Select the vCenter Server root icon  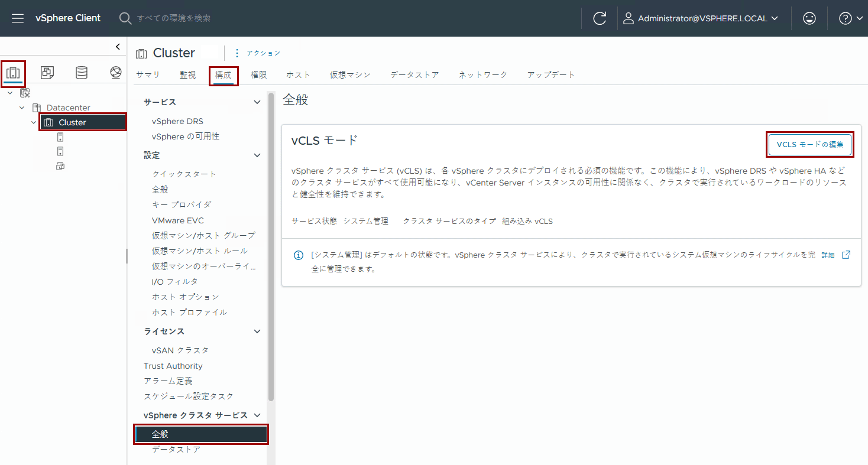pos(25,93)
